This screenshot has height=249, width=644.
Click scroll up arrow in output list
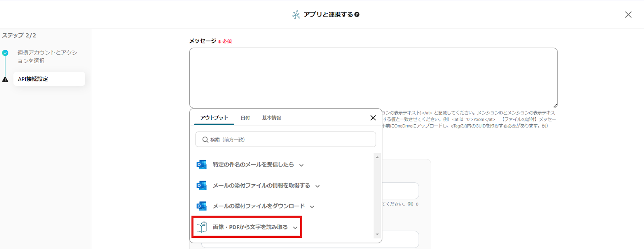[x=377, y=157]
